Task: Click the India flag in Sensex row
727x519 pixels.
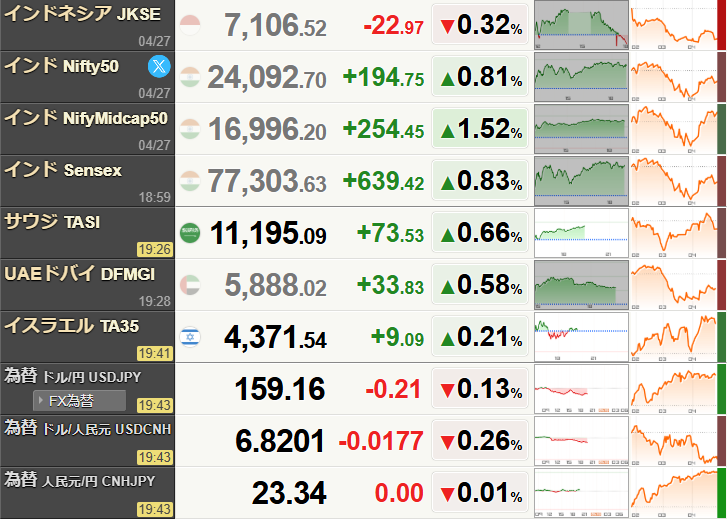Action: click(190, 181)
